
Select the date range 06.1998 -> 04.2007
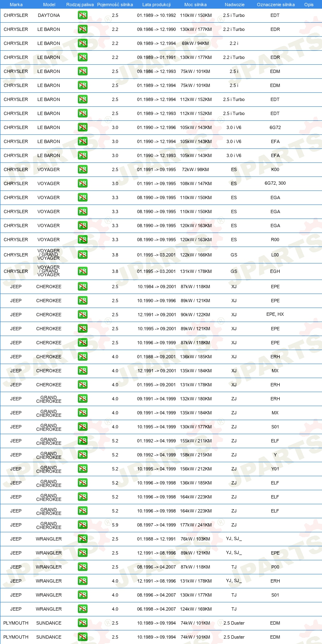tap(156, 609)
